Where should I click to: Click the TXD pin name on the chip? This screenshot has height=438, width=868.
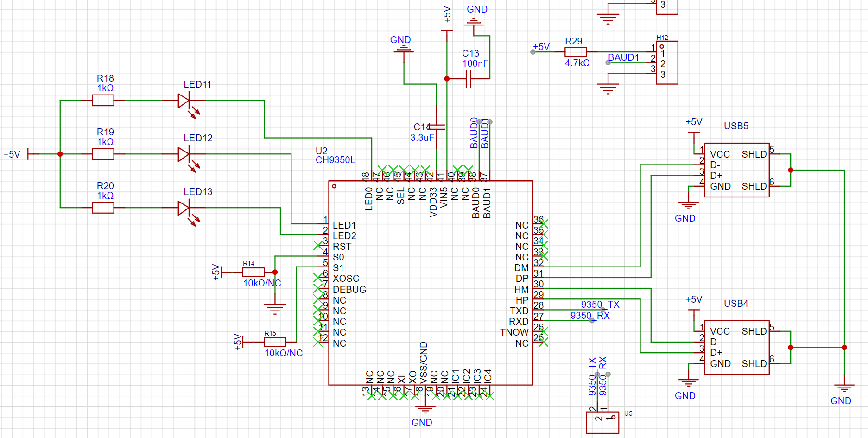[x=519, y=311]
